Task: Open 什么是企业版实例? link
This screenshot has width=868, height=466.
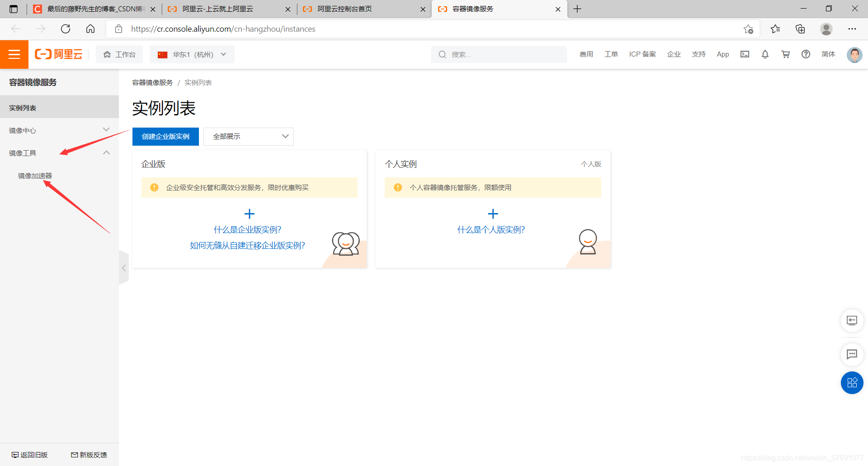Action: (x=247, y=230)
